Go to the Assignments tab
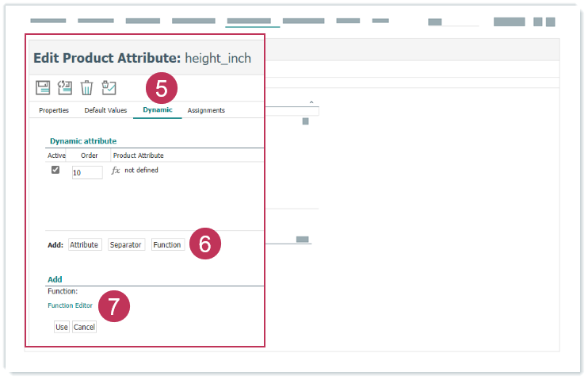This screenshot has width=588, height=380. point(206,110)
